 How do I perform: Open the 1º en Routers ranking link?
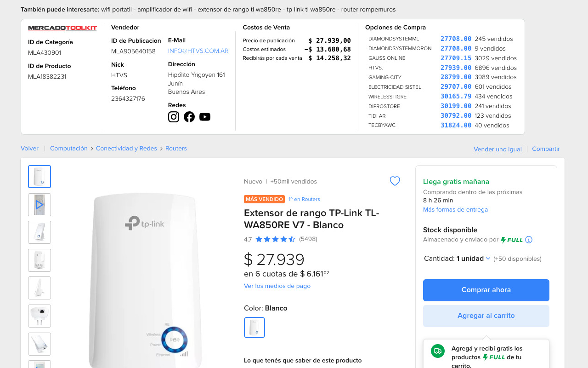[x=304, y=199]
